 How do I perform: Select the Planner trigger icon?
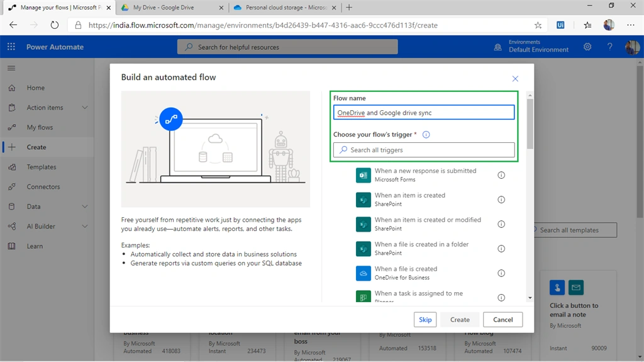(x=363, y=296)
